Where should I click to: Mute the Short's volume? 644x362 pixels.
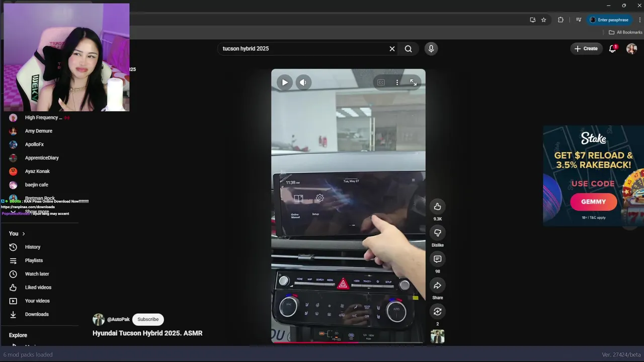point(303,82)
